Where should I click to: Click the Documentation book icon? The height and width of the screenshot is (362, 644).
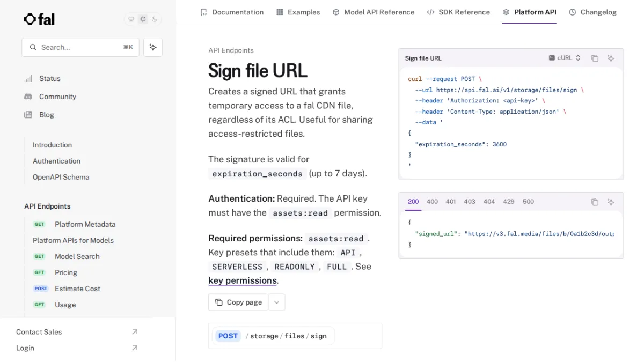[x=203, y=12]
